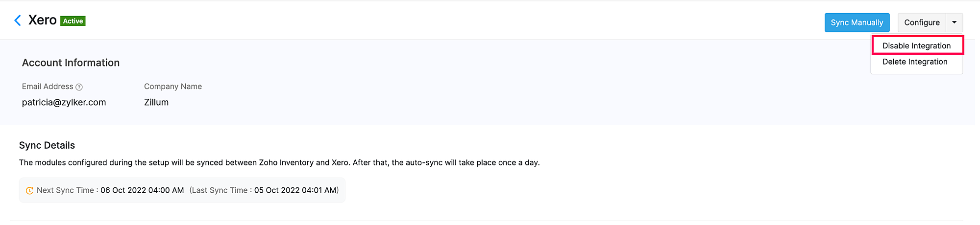980x225 pixels.
Task: Click the green Active status badge
Action: coord(73,21)
